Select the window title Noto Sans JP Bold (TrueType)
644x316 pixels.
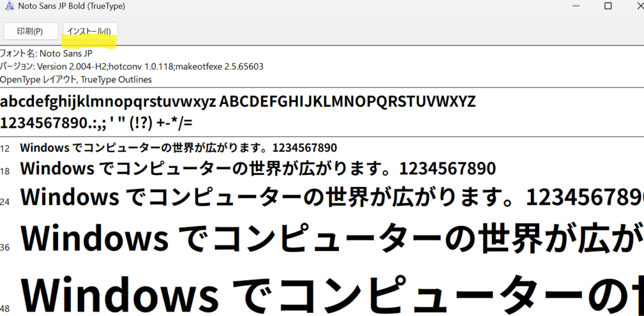tap(72, 6)
